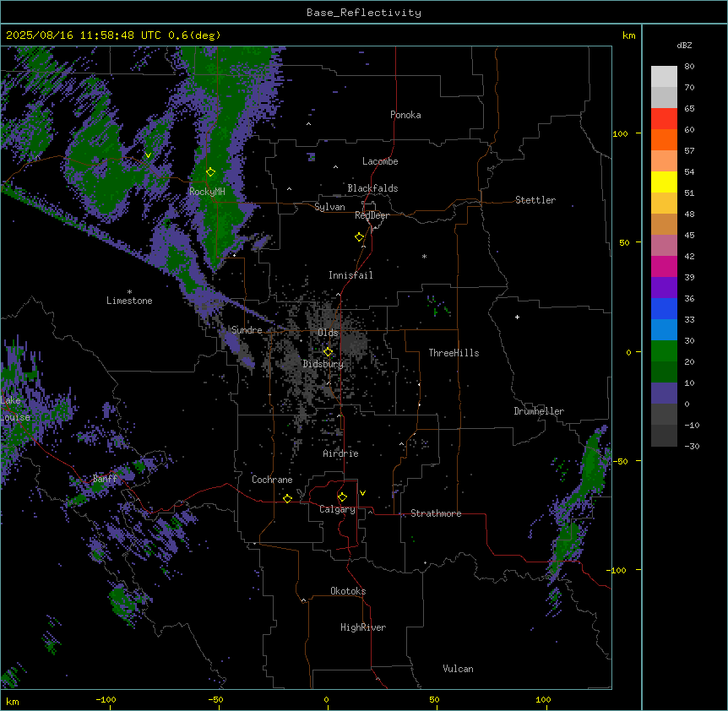
Task: Click the yellow diamond marker above RockyMH
Action: pos(210,172)
